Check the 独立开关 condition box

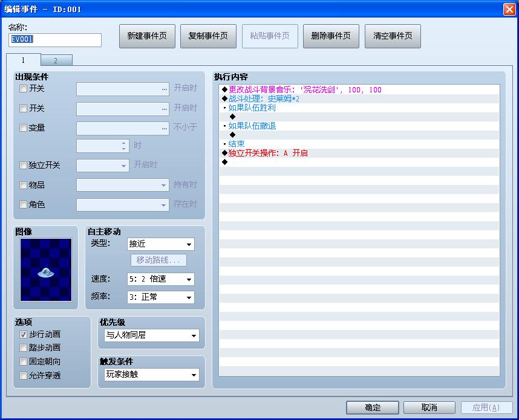(x=23, y=166)
